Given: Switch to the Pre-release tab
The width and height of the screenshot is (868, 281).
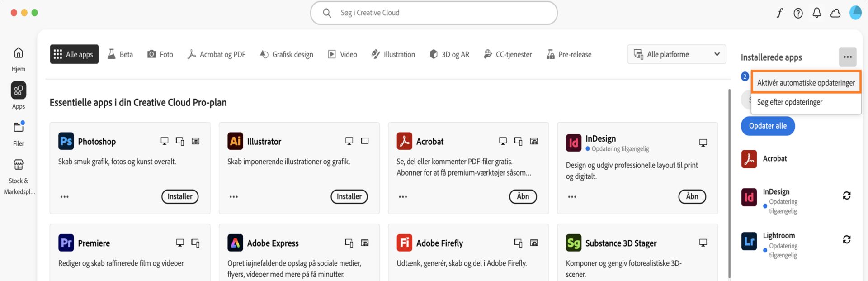Looking at the screenshot, I should pyautogui.click(x=569, y=54).
